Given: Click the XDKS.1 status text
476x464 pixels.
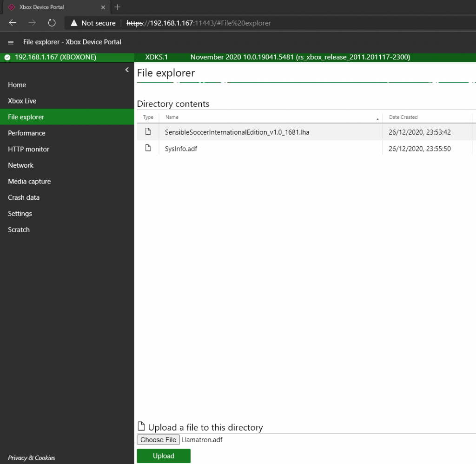Looking at the screenshot, I should [156, 57].
